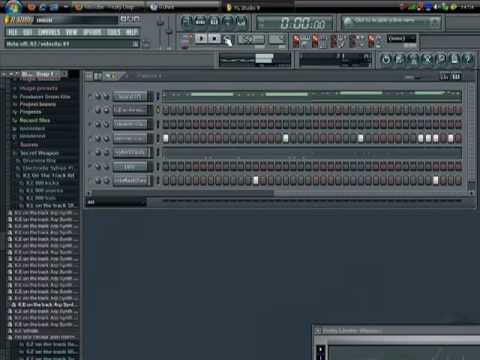Expand the Projects folder in browser

30,112
